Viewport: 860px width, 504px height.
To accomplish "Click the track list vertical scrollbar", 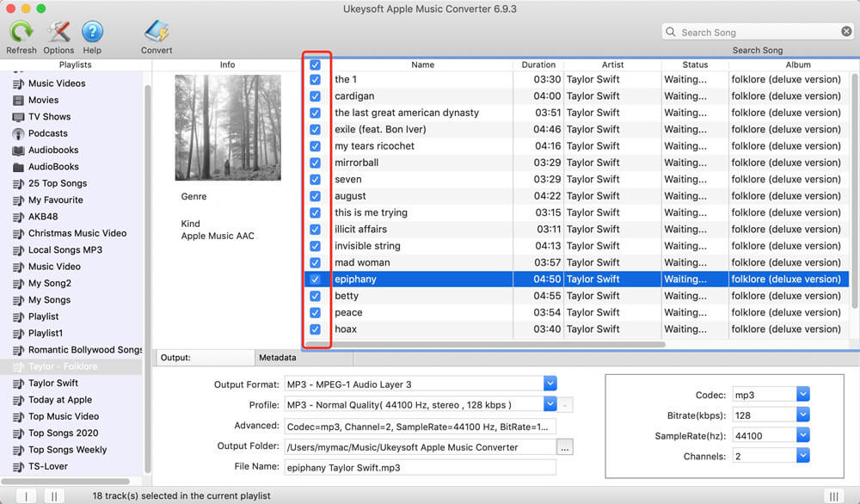I will pyautogui.click(x=855, y=191).
